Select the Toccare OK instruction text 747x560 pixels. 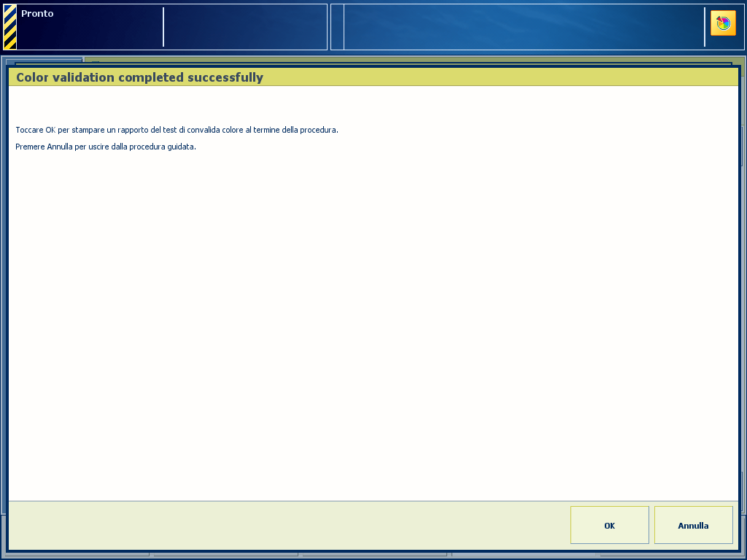pyautogui.click(x=177, y=130)
